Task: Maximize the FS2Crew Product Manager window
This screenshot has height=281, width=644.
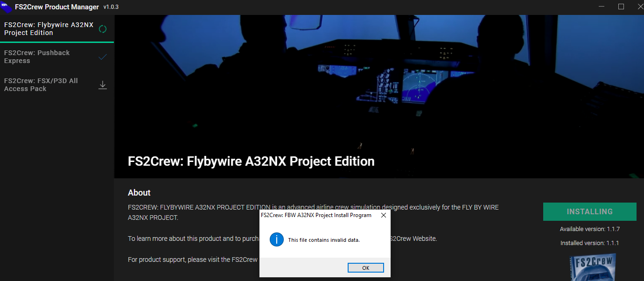Action: pos(621,7)
